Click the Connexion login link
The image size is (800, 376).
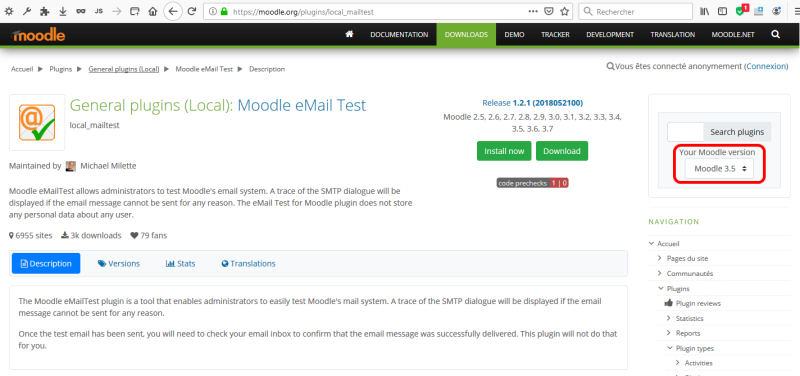[x=766, y=66]
